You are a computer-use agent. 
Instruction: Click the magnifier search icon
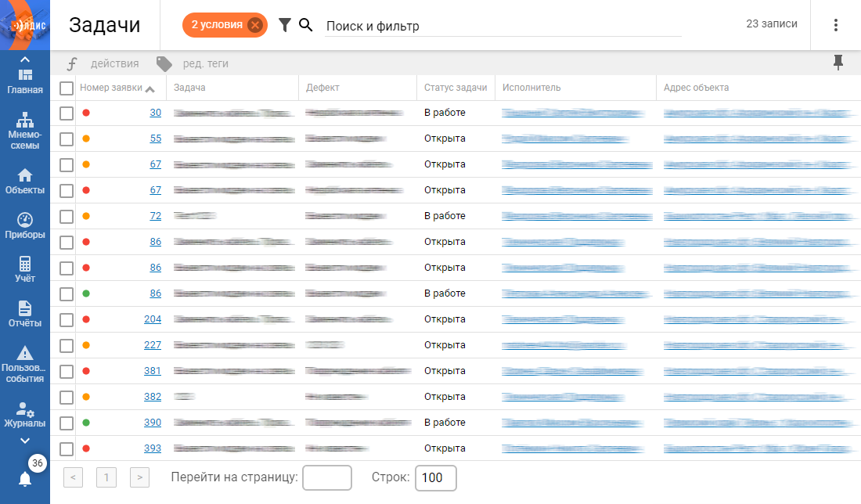pos(306,25)
